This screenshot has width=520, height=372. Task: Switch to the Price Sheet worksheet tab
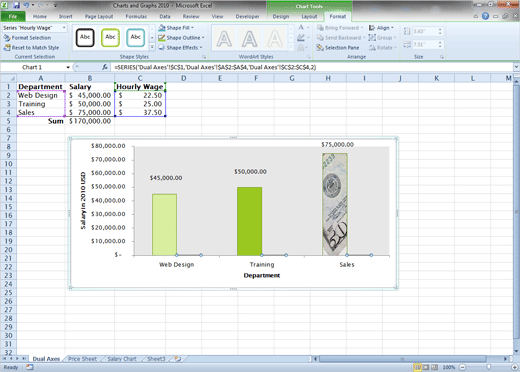click(82, 359)
